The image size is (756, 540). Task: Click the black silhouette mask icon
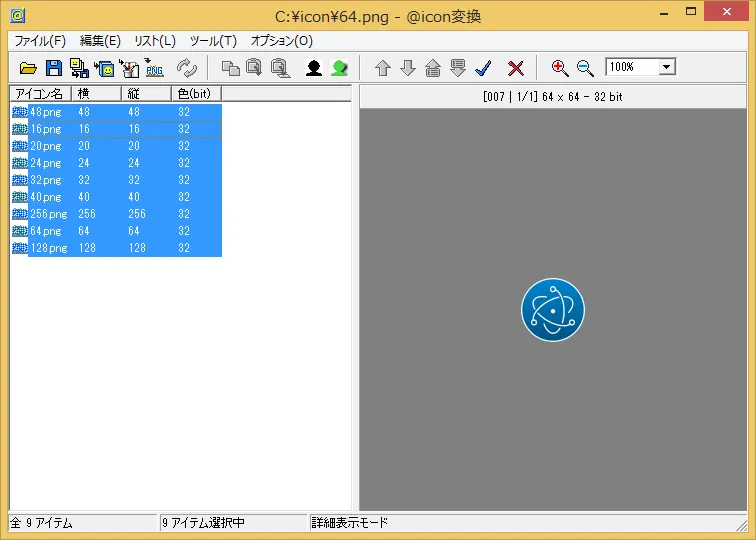[313, 68]
